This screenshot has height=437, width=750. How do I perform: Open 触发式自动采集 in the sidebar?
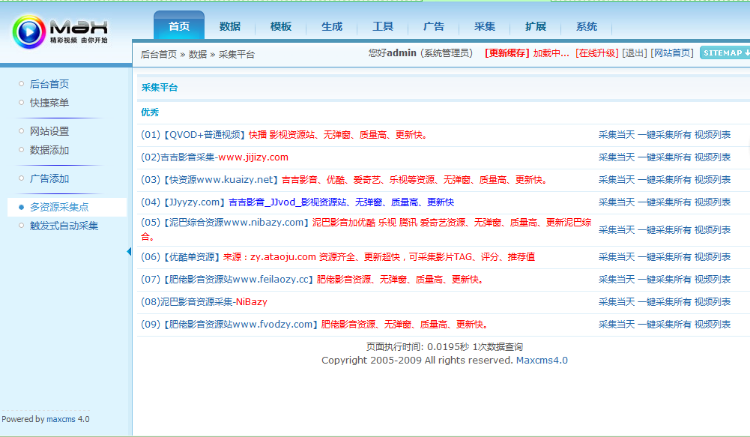click(x=64, y=226)
